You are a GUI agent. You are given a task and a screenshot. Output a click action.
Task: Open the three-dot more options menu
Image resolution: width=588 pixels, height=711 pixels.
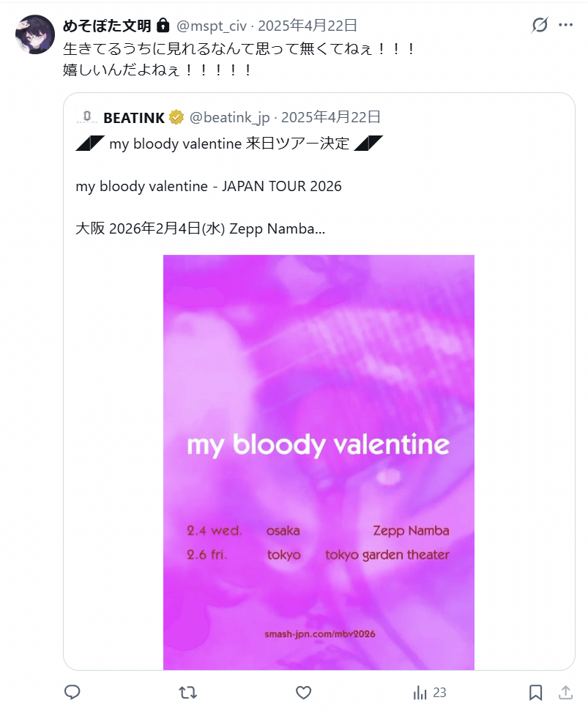pyautogui.click(x=565, y=26)
